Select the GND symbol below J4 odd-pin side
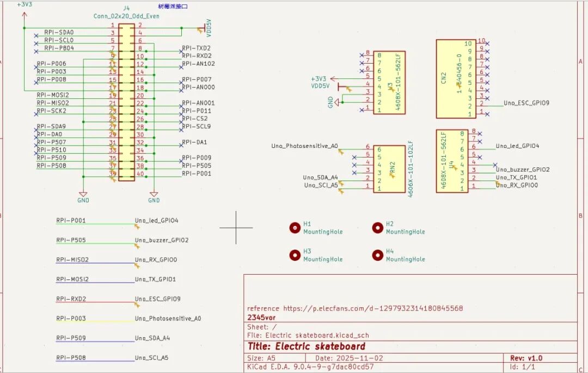588x373 pixels. [83, 194]
